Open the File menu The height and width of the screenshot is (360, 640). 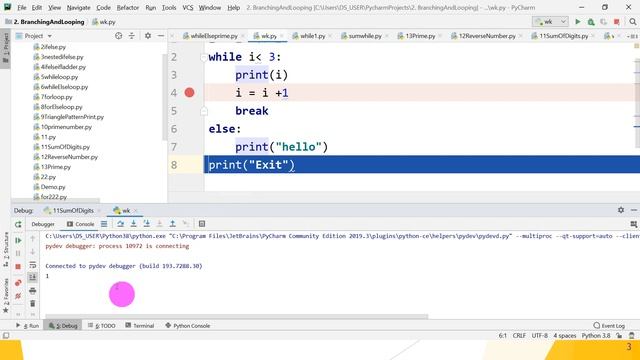22,7
